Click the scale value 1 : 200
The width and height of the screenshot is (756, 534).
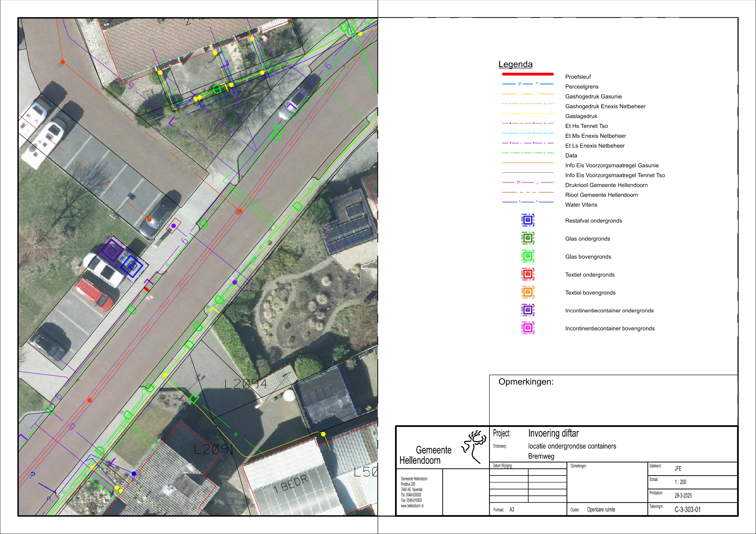680,482
